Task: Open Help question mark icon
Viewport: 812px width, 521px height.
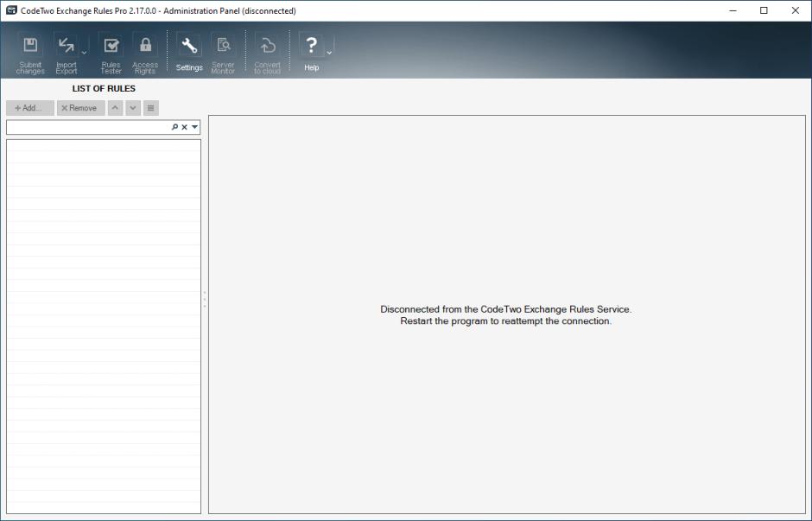Action: [312, 46]
